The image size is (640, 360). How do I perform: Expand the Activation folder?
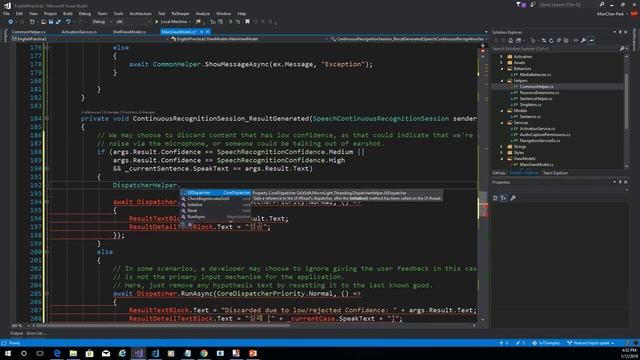[x=502, y=57]
